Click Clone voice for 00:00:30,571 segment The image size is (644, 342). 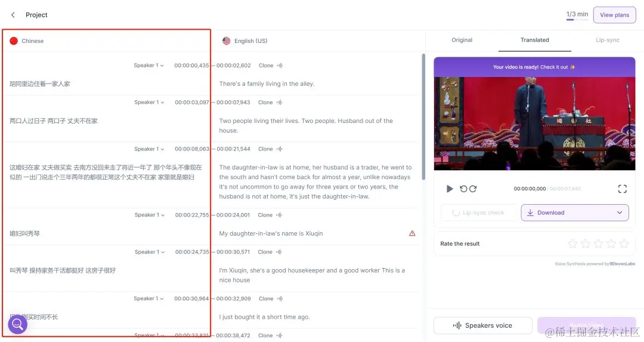[x=270, y=252]
